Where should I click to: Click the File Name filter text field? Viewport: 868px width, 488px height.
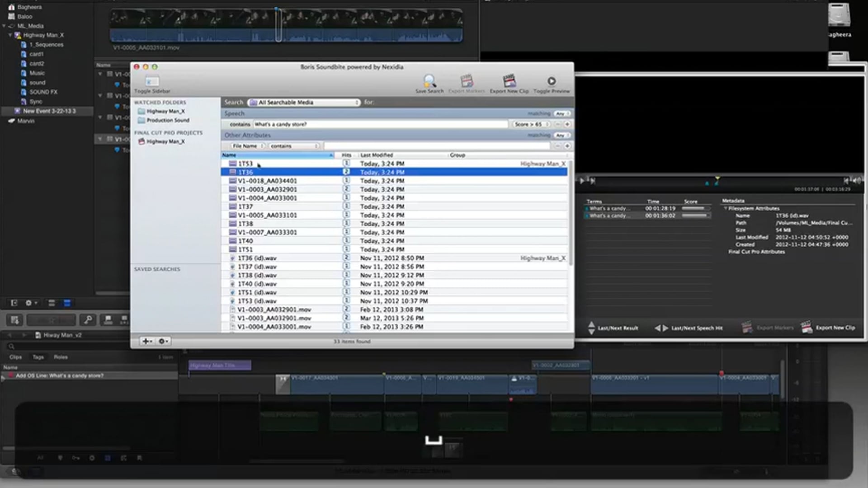pos(437,146)
